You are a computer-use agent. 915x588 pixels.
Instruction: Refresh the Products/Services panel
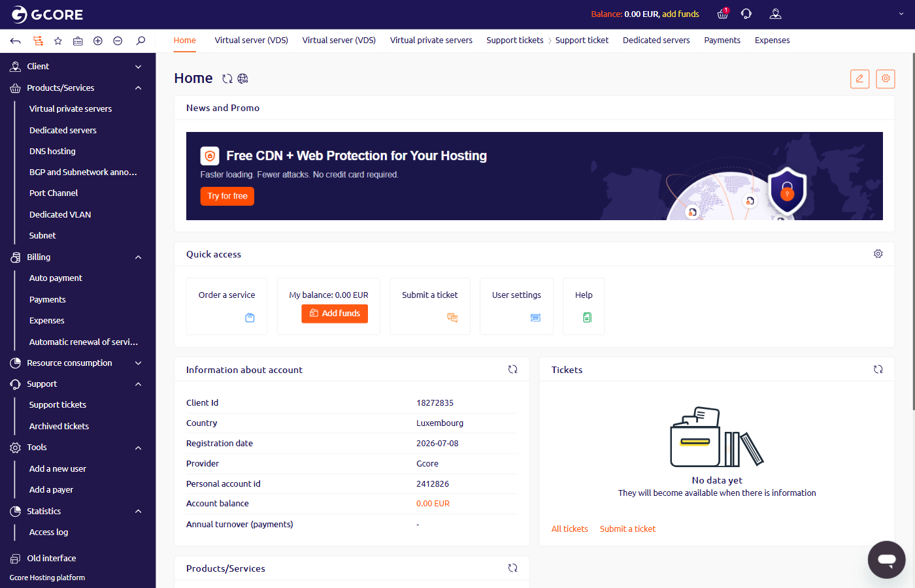tap(512, 568)
